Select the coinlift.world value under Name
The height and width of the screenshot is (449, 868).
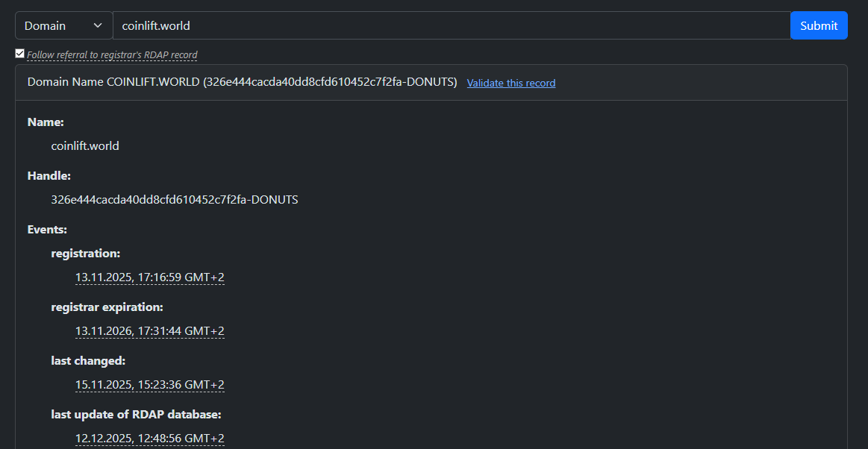pyautogui.click(x=85, y=146)
